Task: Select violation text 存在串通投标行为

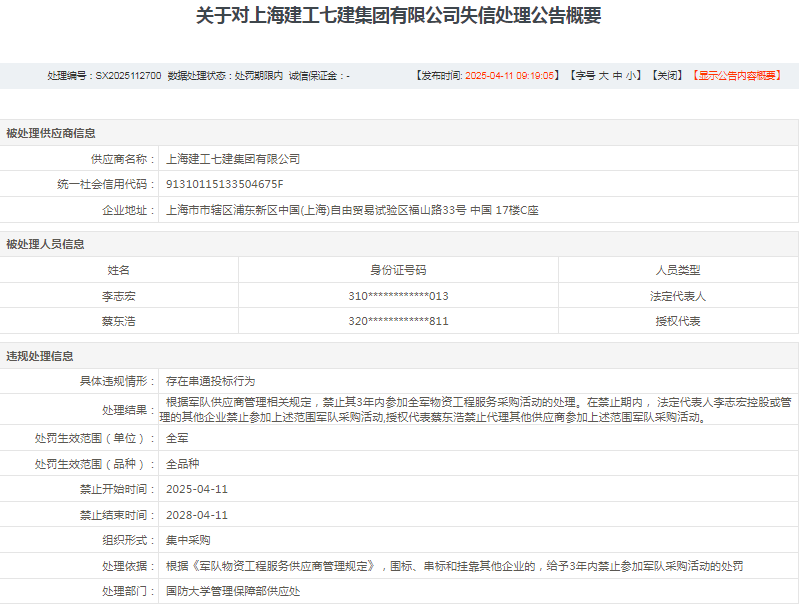Action: [210, 381]
